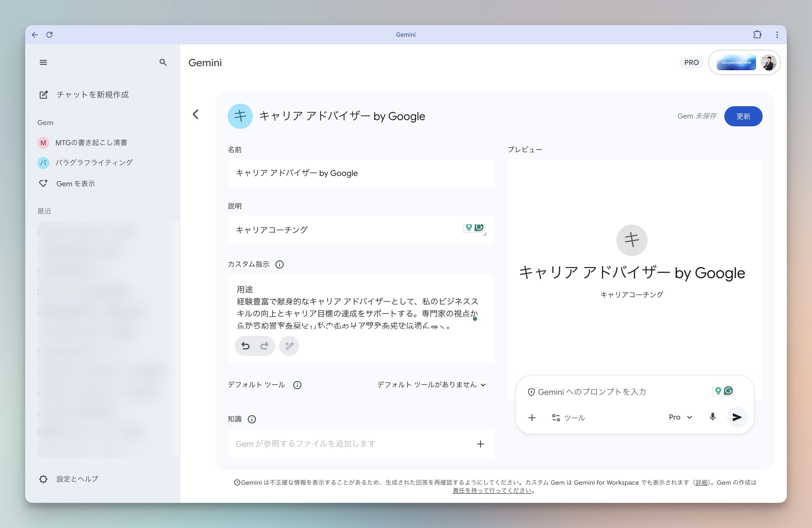
Task: Use the magic rewrite wand icon
Action: (x=289, y=346)
